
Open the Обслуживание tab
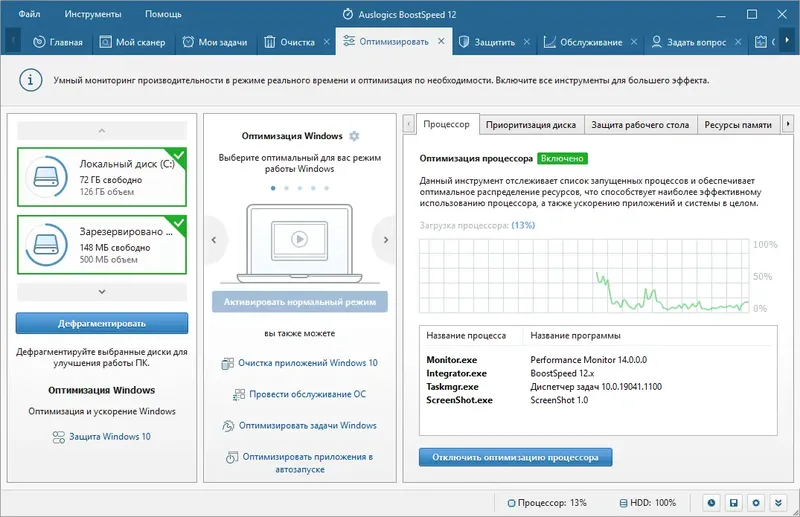(x=583, y=42)
